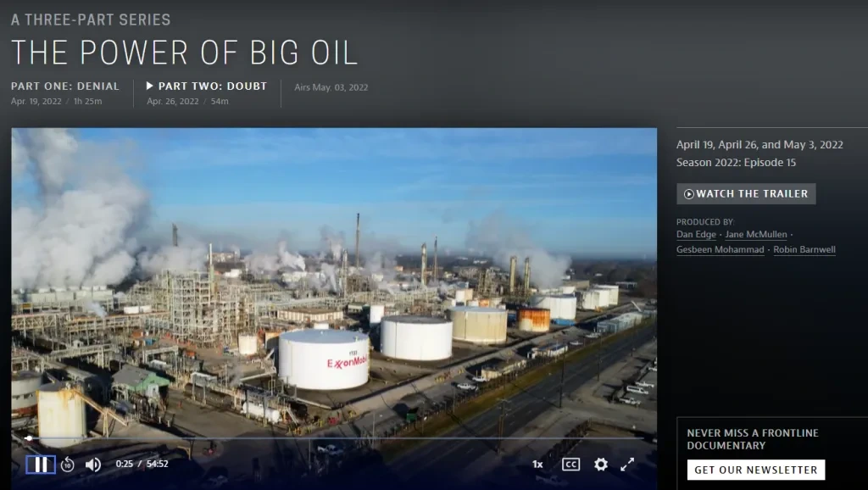The width and height of the screenshot is (868, 490).
Task: Click the play triangle beside Part Two
Action: pos(150,86)
